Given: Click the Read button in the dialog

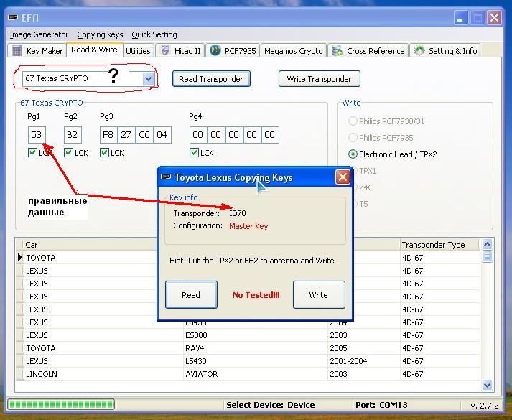Looking at the screenshot, I should tap(191, 295).
